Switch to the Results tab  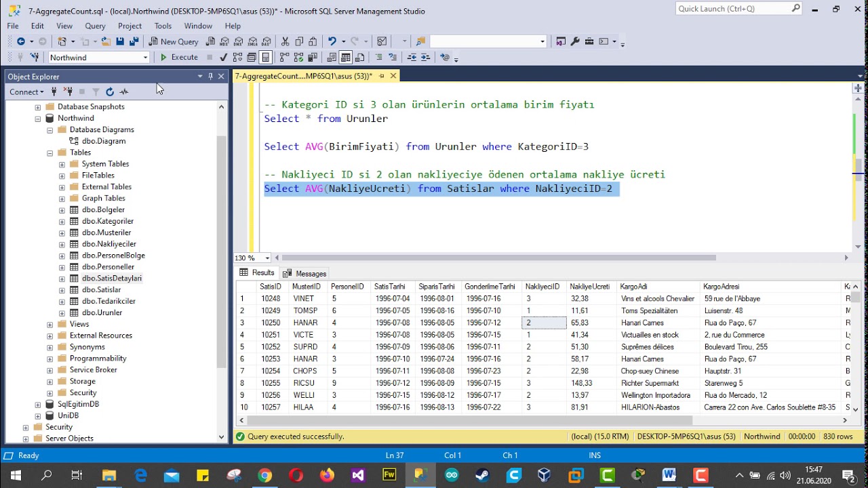257,272
